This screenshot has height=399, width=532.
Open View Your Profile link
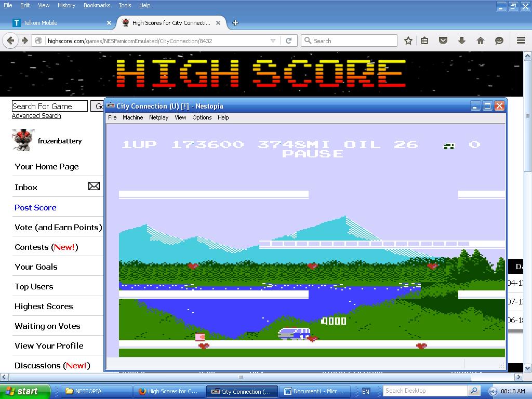[49, 345]
